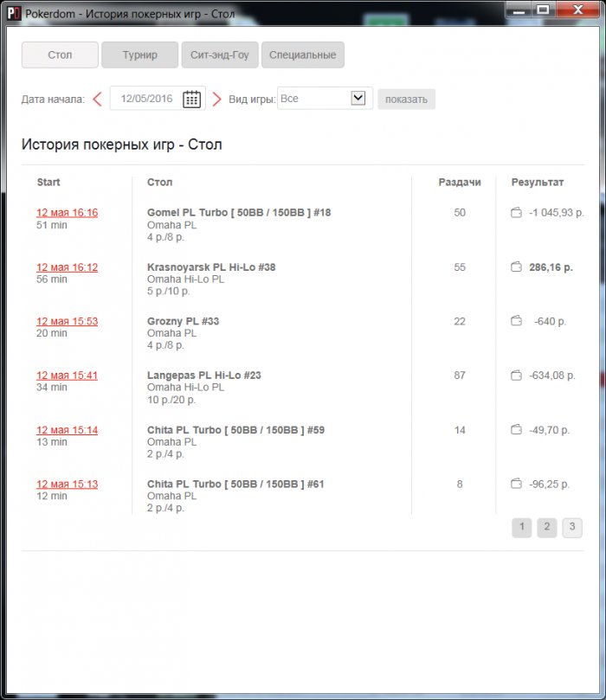Click the Стол column header
This screenshot has width=606, height=700.
159,183
